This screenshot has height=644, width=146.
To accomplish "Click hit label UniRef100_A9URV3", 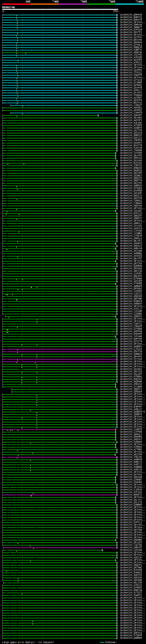I will coord(131,244).
